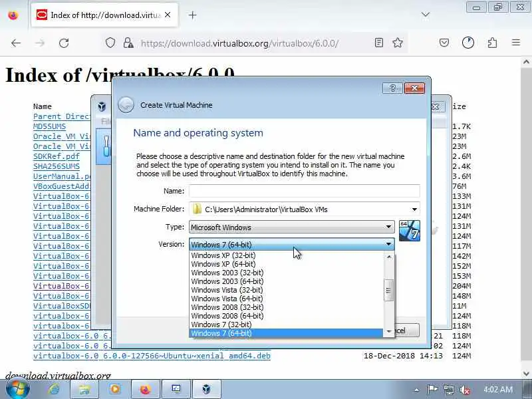Open the SHA256SUMS link
Screen dimensions: 532x399
pos(57,166)
